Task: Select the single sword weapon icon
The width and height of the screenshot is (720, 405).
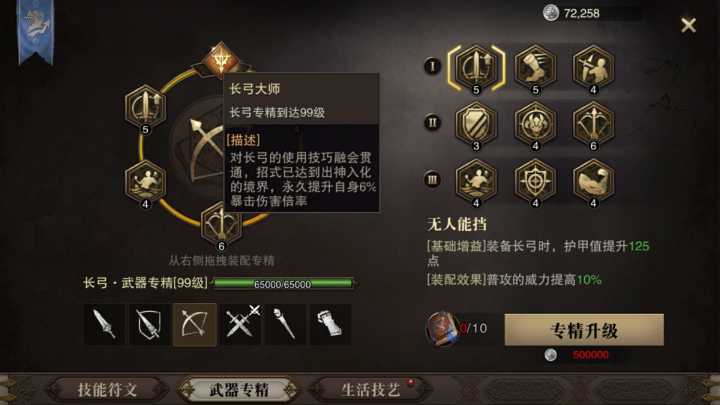Action: point(105,324)
